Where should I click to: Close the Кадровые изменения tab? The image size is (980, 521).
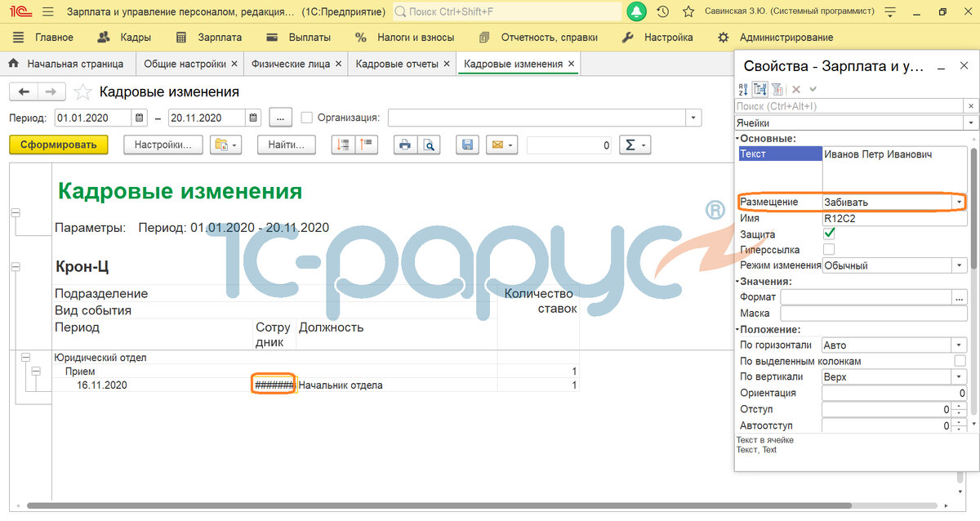pyautogui.click(x=572, y=64)
